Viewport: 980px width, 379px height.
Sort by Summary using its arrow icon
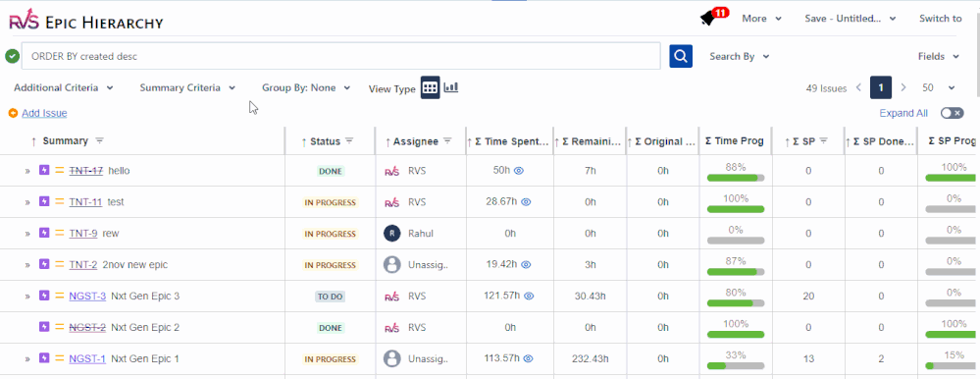click(33, 141)
